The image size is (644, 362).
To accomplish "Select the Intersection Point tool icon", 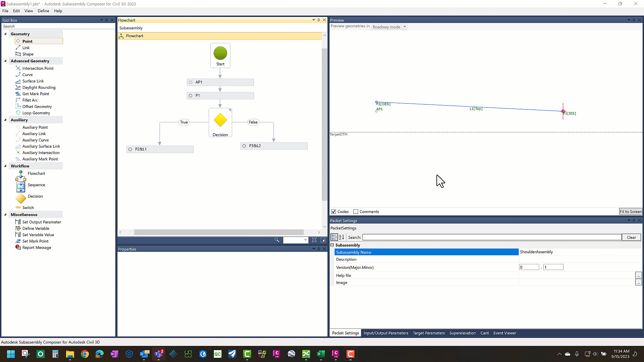I will coord(18,68).
